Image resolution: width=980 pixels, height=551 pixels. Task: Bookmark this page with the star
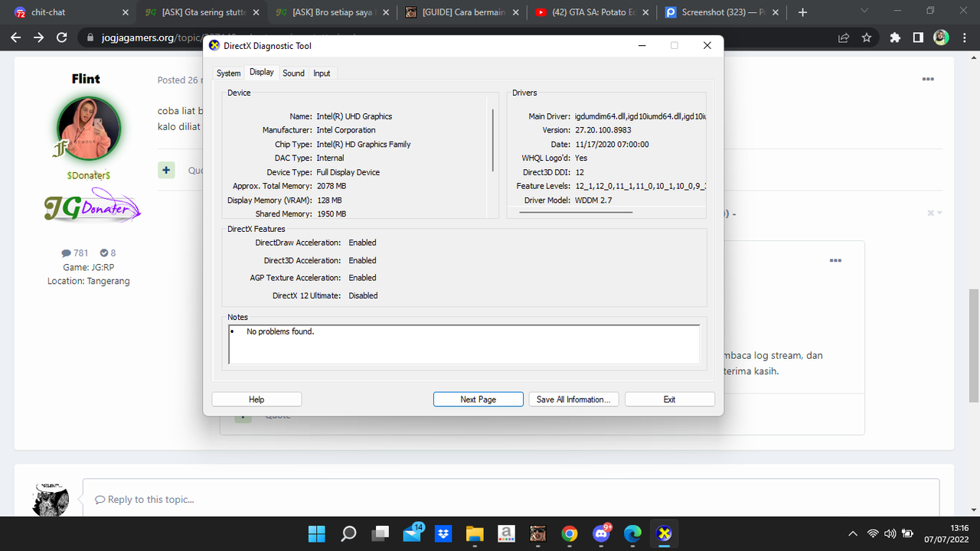tap(867, 37)
